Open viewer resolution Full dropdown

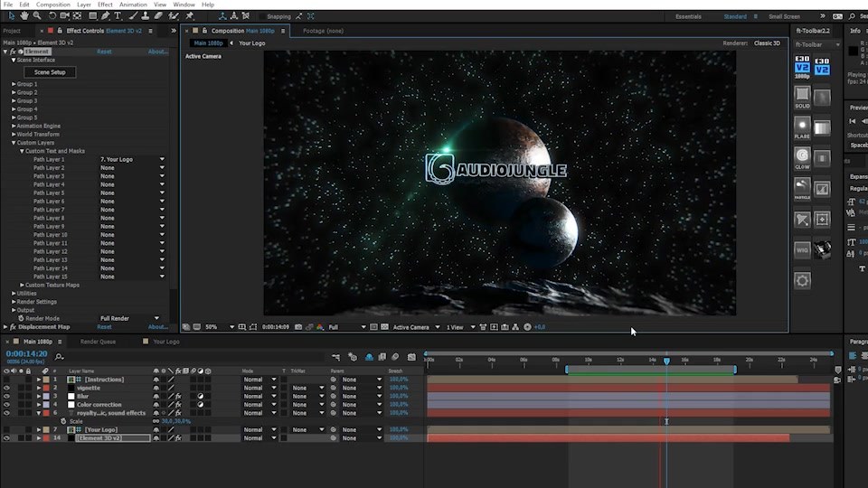point(346,327)
